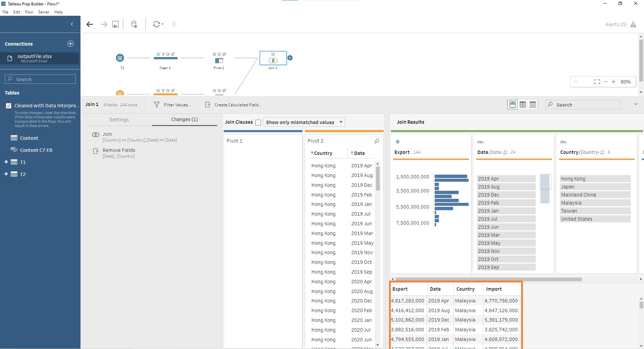Toggle Cleaned with Data Interpreter checkbox
The width and height of the screenshot is (644, 349).
pyautogui.click(x=8, y=106)
